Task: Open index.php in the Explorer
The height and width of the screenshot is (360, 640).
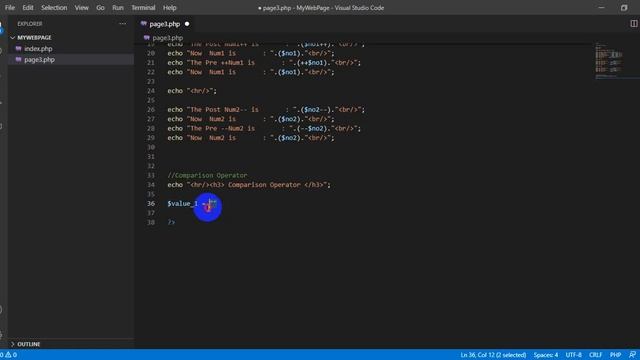Action: pyautogui.click(x=38, y=49)
